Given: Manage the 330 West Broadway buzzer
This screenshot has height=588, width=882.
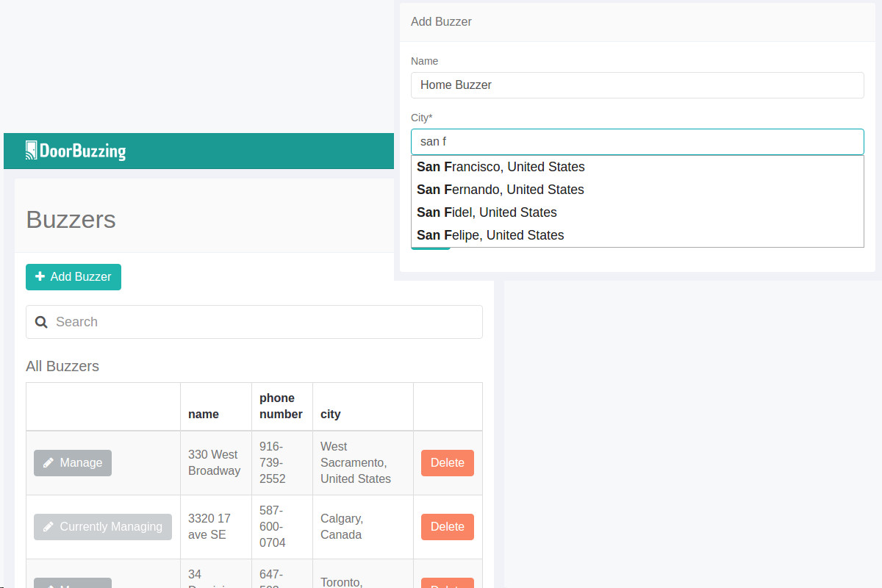Looking at the screenshot, I should [x=73, y=463].
